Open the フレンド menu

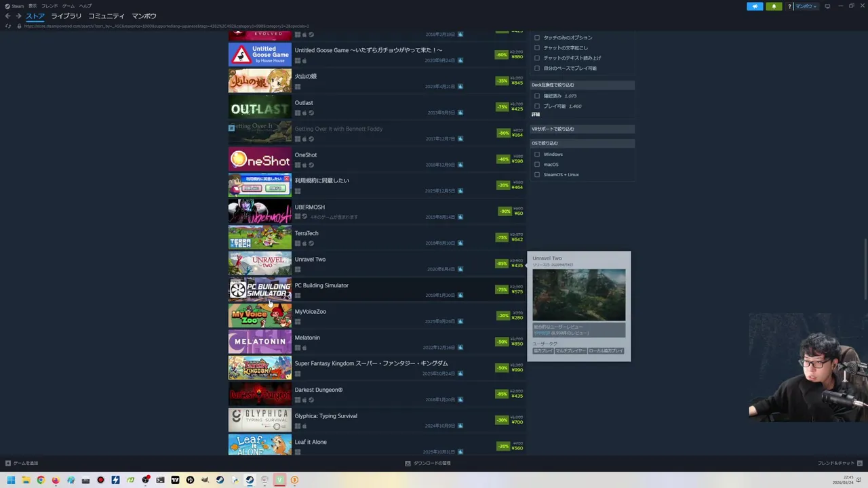[50, 6]
